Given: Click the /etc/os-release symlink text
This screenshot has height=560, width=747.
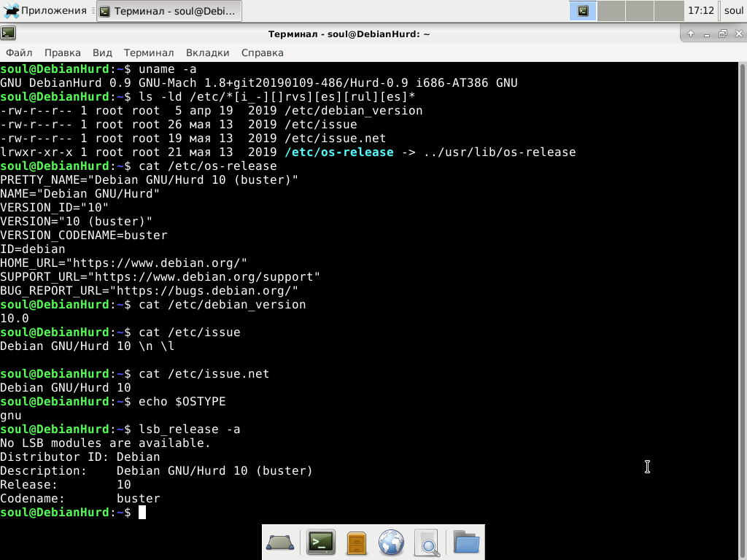Looking at the screenshot, I should coord(339,152).
